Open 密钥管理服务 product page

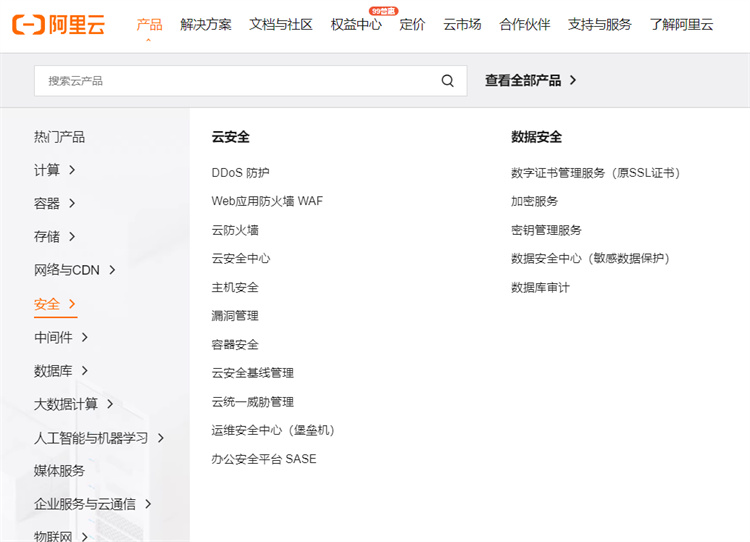(x=546, y=230)
